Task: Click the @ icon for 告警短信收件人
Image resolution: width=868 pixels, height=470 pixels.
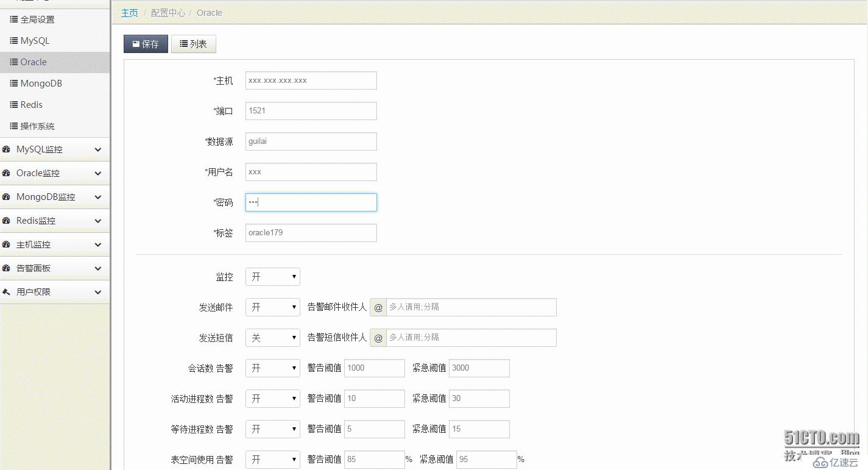Action: 378,338
